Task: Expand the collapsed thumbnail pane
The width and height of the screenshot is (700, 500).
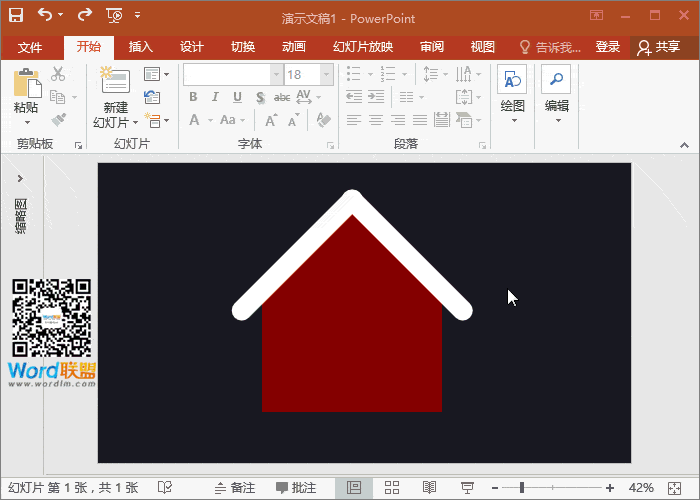Action: tap(20, 178)
